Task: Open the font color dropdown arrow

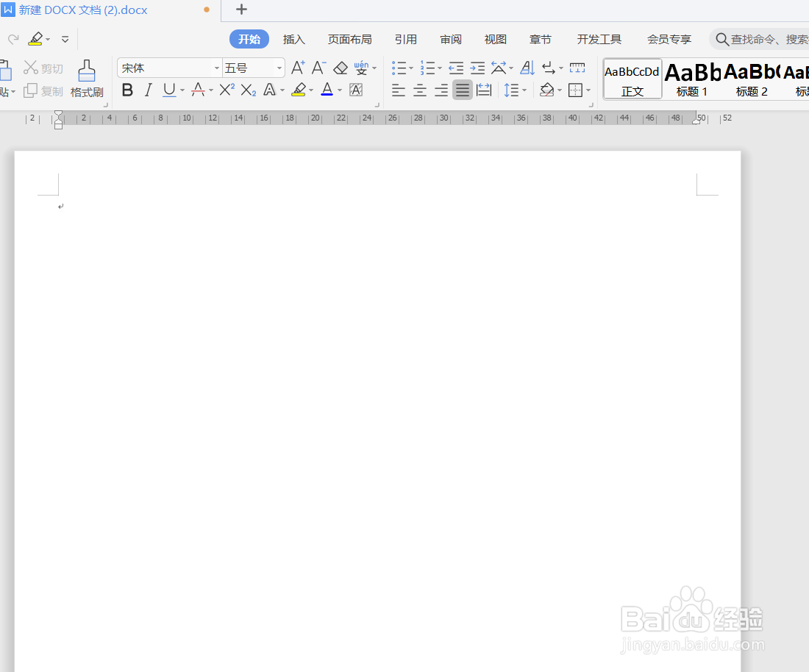Action: (x=340, y=90)
